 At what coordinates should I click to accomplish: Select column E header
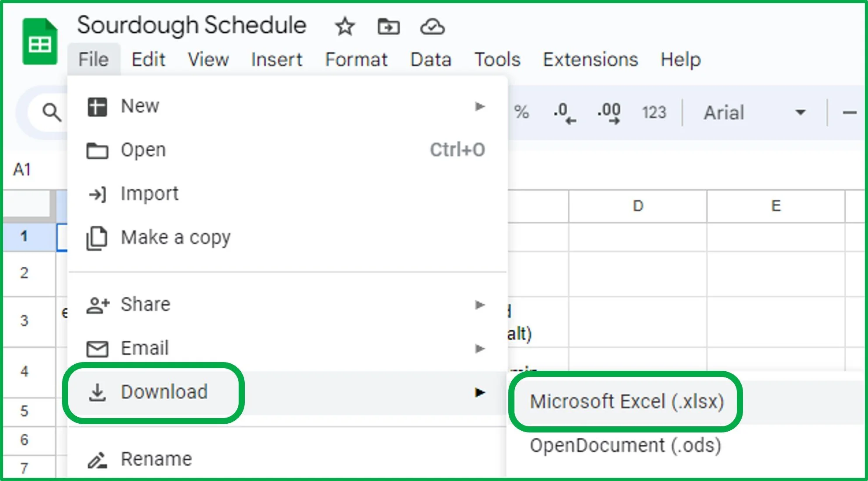[x=776, y=206]
